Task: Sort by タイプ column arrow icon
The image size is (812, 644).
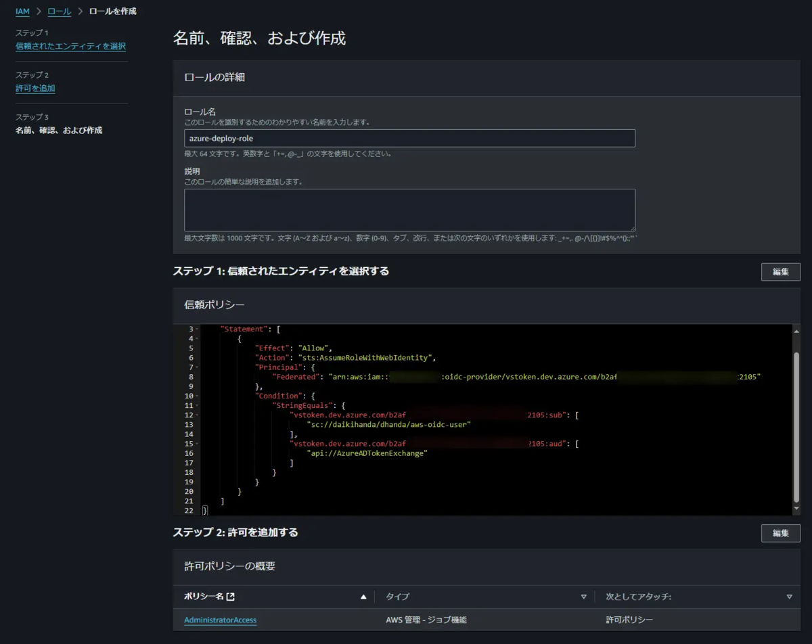Action: click(x=583, y=597)
